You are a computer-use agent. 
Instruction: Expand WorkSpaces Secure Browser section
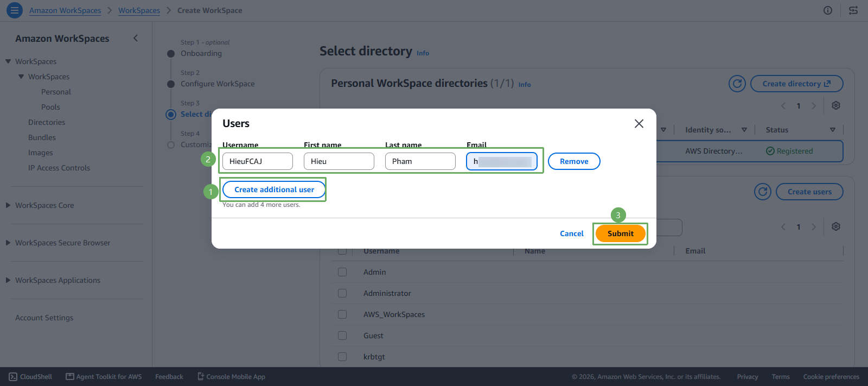click(8, 243)
